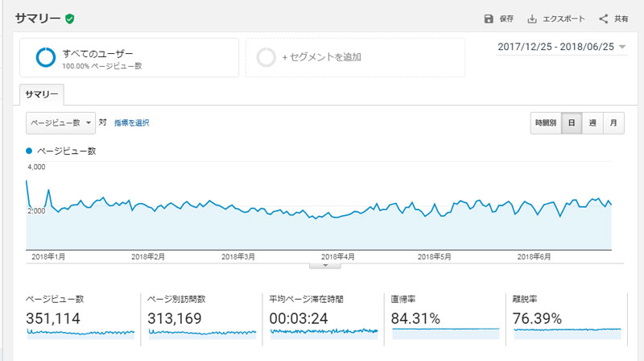Expand the annotations drawer below chart
Screen dimensions: 644x361
point(325,266)
